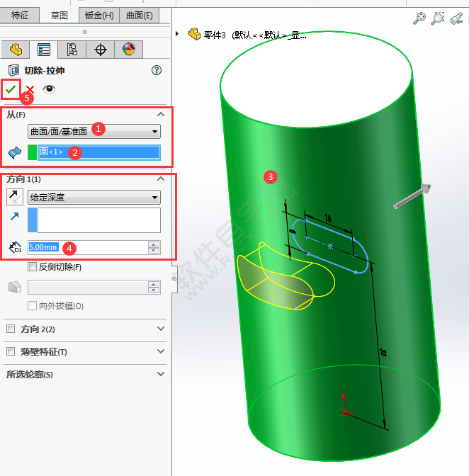The height and width of the screenshot is (476, 469).
Task: Switch to the 特征 tab
Action: pos(20,15)
